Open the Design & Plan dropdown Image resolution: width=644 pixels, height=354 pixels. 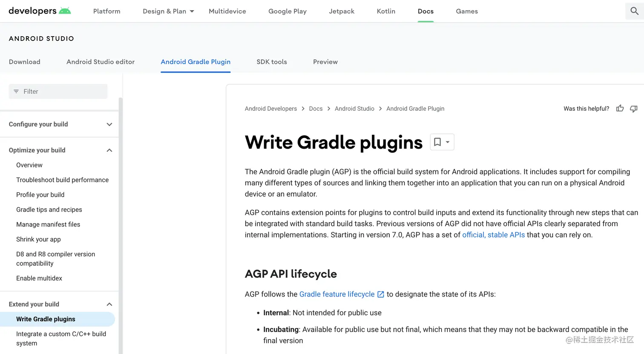coord(168,11)
